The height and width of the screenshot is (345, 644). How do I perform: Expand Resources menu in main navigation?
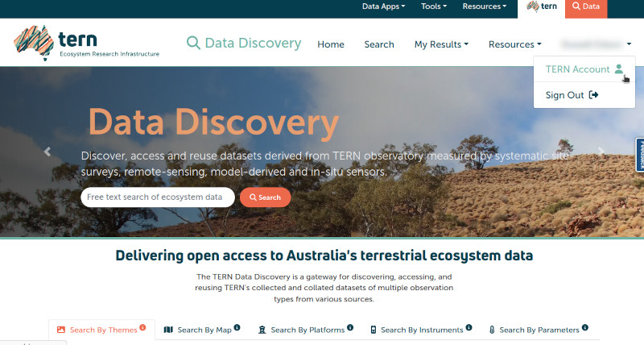click(514, 44)
